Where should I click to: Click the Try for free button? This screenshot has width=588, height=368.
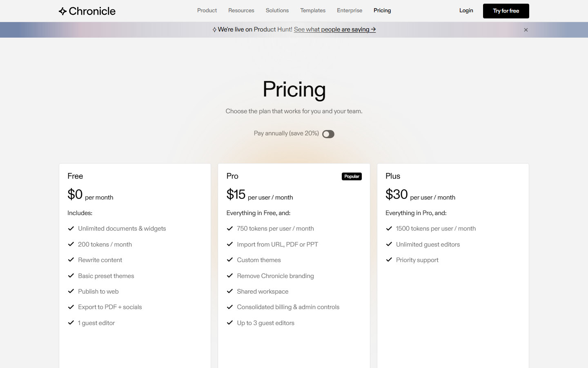(506, 11)
